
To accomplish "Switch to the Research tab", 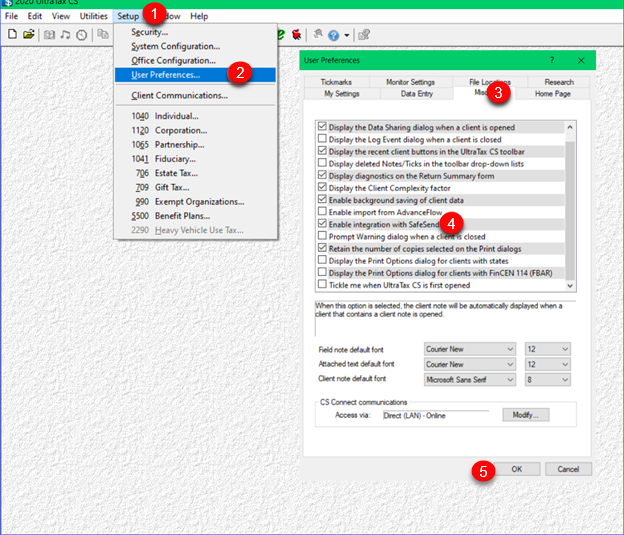I will point(559,82).
